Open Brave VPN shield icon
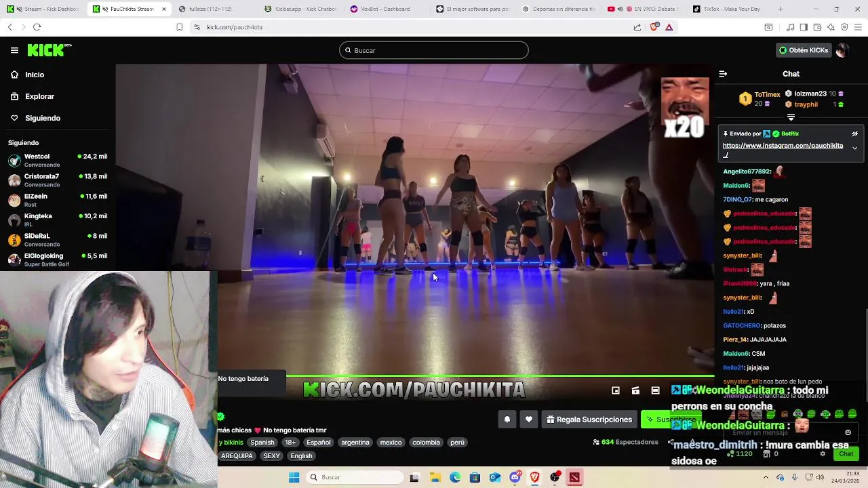Viewport: 868px width, 488px height. [844, 27]
